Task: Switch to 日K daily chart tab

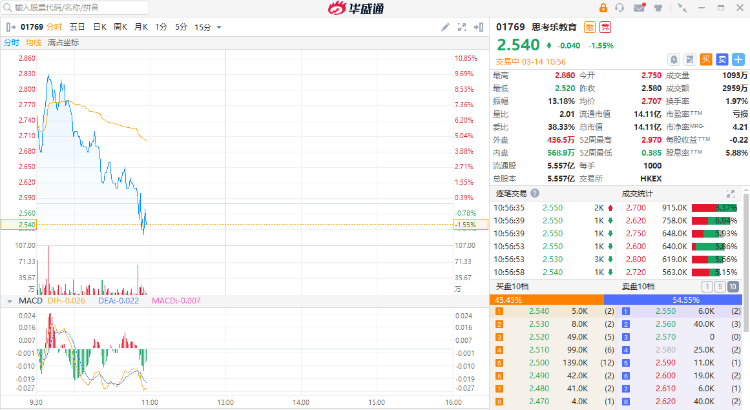Action: tap(99, 26)
